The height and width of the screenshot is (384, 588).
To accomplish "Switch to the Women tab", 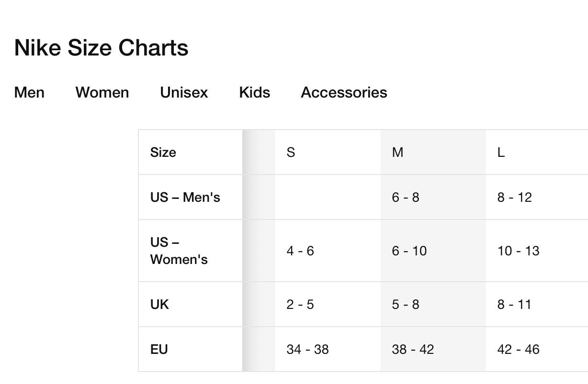I will coord(102,92).
